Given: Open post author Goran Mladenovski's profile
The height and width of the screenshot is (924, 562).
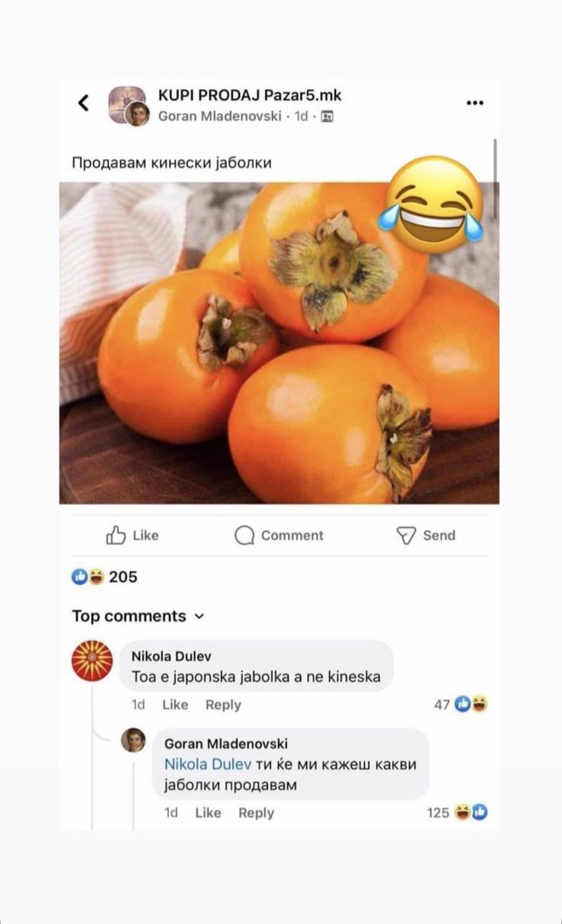Looking at the screenshot, I should [x=219, y=116].
